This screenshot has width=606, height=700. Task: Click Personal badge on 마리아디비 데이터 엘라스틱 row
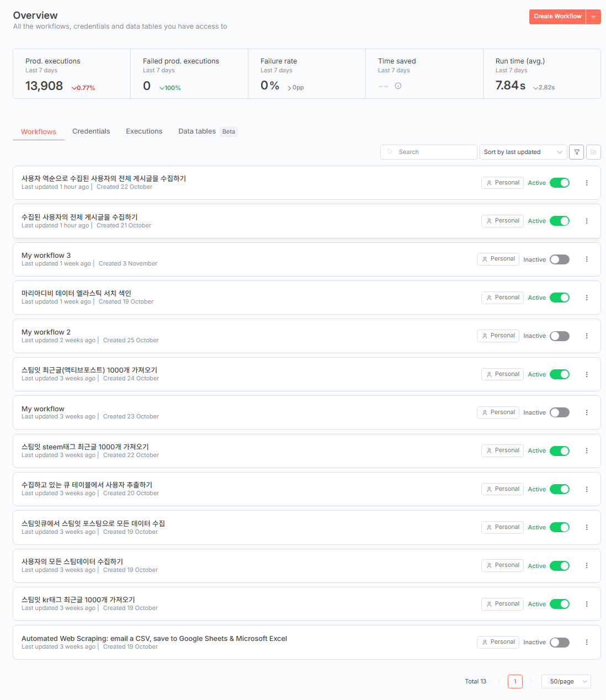pos(502,298)
